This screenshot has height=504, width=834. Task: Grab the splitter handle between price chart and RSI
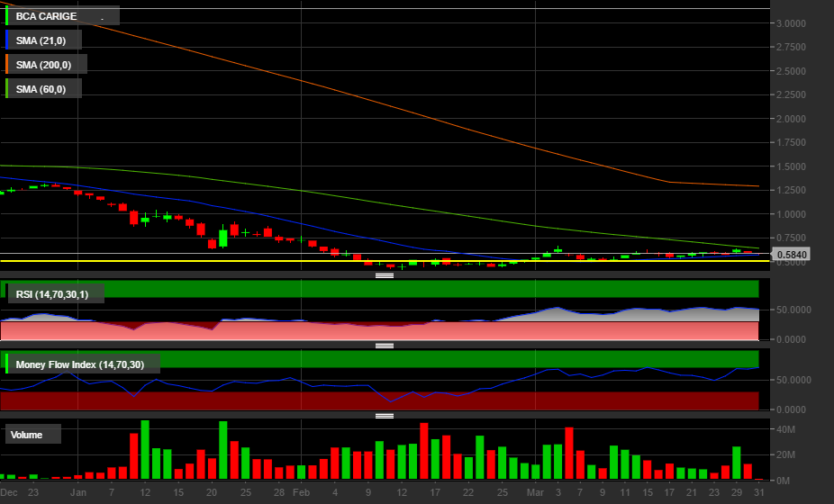point(385,275)
